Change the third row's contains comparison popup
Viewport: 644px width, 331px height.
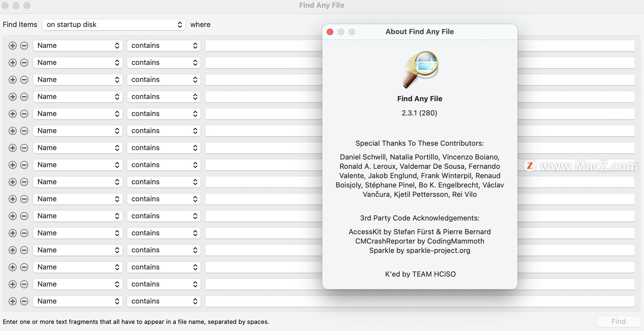(x=164, y=80)
